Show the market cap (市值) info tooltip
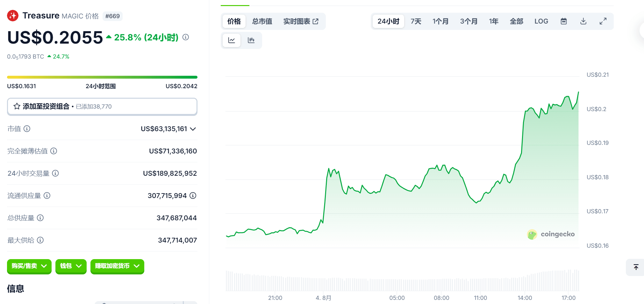The height and width of the screenshot is (304, 644). tap(27, 129)
